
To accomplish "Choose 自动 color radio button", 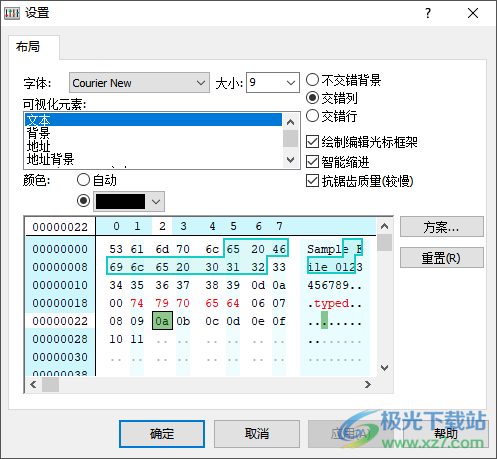I will [97, 180].
